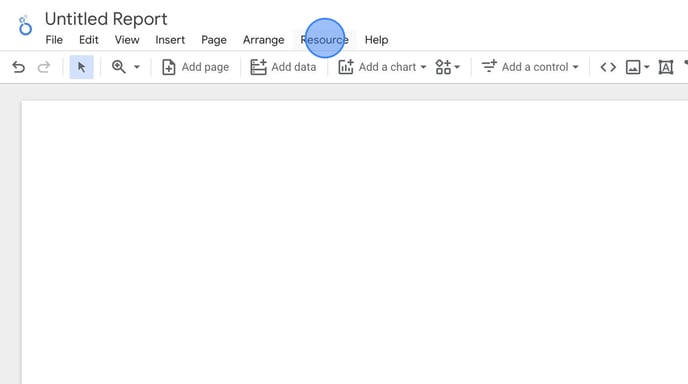The height and width of the screenshot is (384, 688).
Task: Open the File menu
Action: (x=54, y=40)
